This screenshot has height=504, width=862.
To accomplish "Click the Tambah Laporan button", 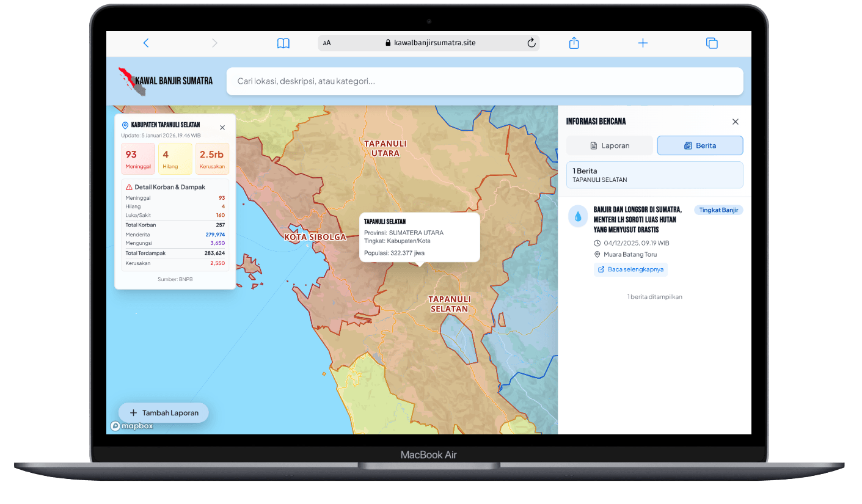I will 163,412.
